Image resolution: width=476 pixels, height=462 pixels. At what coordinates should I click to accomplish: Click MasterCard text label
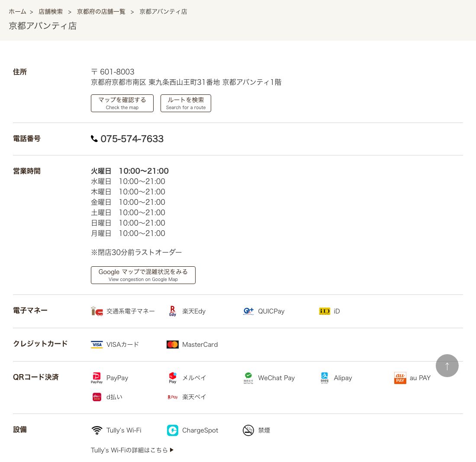coord(200,345)
